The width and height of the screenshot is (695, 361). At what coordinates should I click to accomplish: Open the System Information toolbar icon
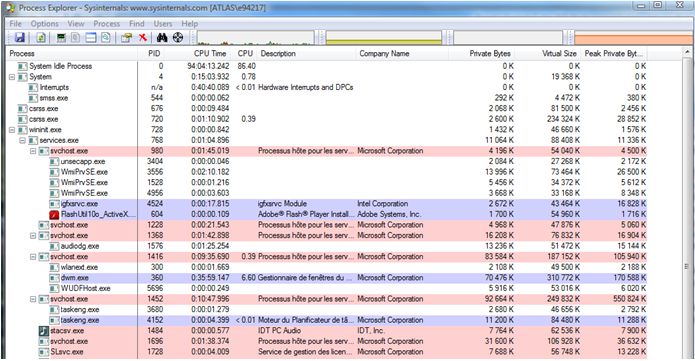point(61,38)
